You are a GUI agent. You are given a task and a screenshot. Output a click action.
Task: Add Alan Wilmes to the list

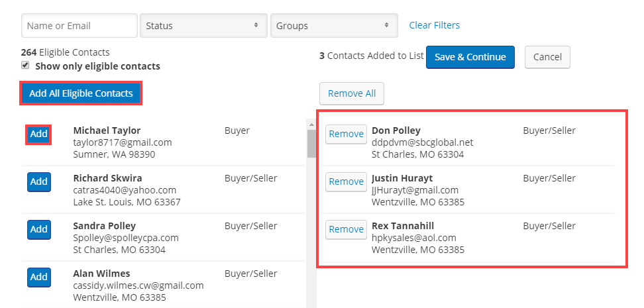(39, 277)
